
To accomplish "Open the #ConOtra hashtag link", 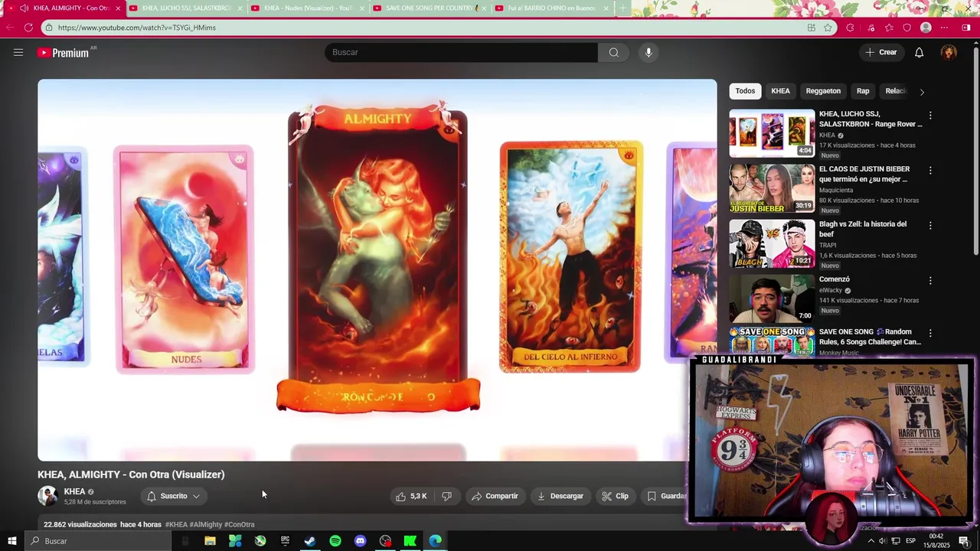I will click(240, 524).
